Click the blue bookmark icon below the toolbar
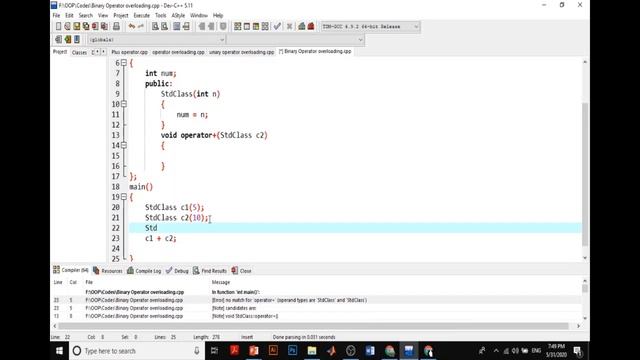Viewport: 640px width, 360px height. pyautogui.click(x=77, y=40)
